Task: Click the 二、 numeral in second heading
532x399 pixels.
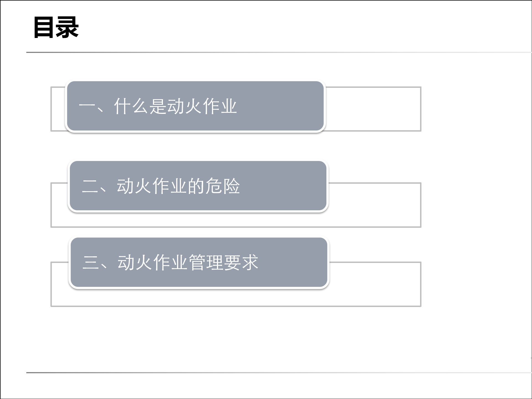Action: click(98, 186)
